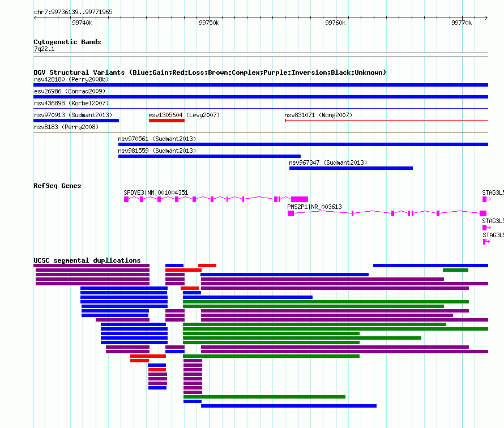Select the 7q22.1 cytogenetic band label

pyautogui.click(x=44, y=49)
